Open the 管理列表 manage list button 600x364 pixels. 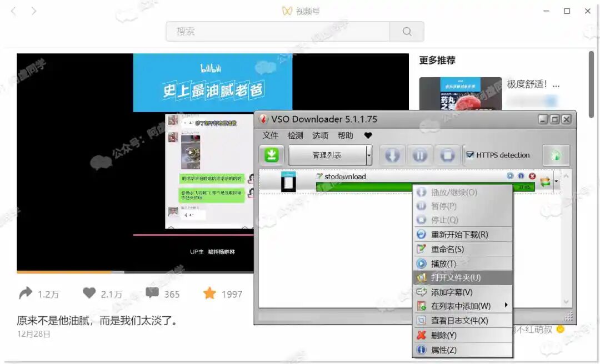(327, 155)
